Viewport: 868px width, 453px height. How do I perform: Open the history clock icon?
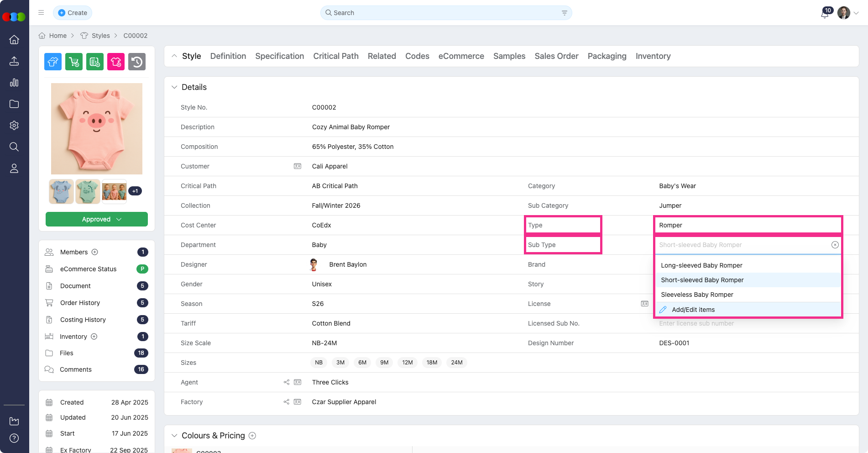coord(137,62)
